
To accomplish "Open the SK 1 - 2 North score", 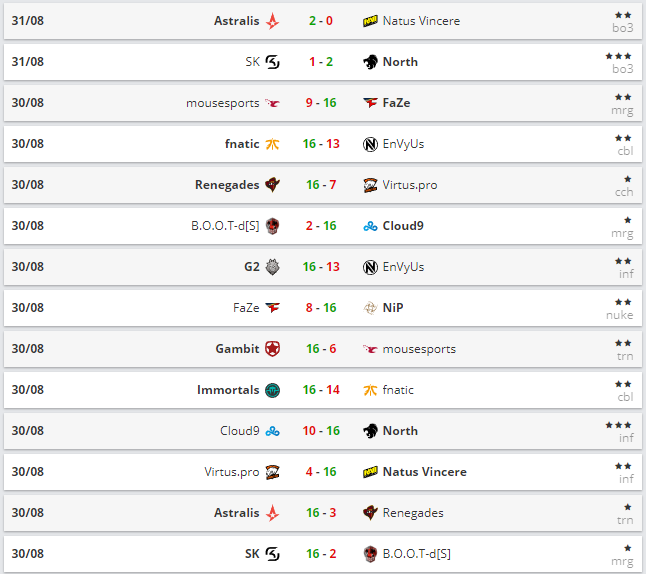I will pos(321,62).
